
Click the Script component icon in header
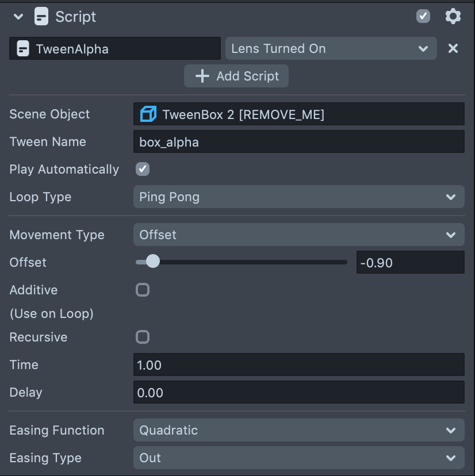41,17
